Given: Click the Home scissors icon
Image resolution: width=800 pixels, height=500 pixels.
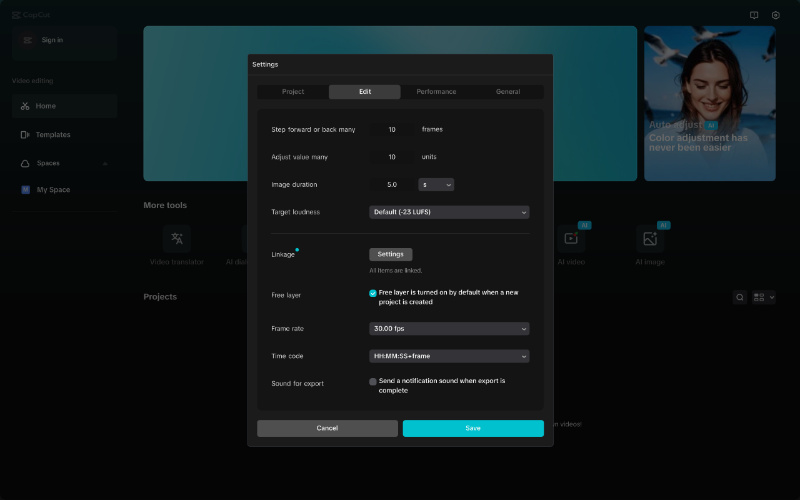Looking at the screenshot, I should click(x=25, y=106).
